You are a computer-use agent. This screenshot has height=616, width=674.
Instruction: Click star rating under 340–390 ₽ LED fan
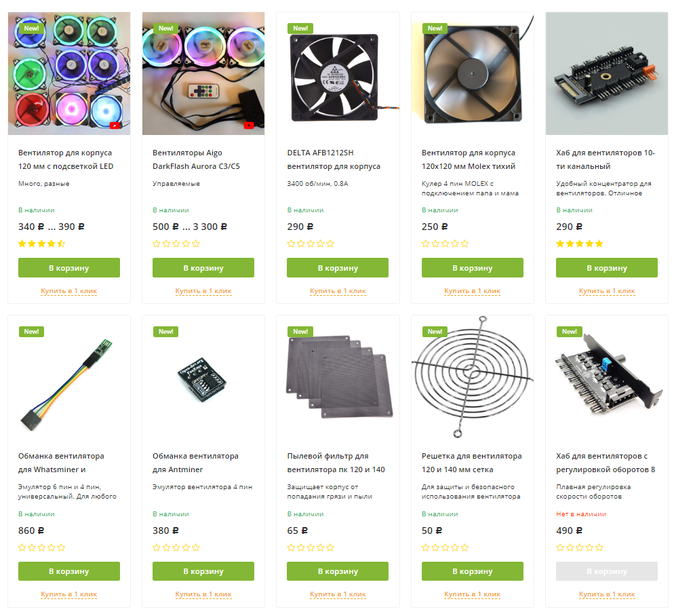pyautogui.click(x=41, y=244)
